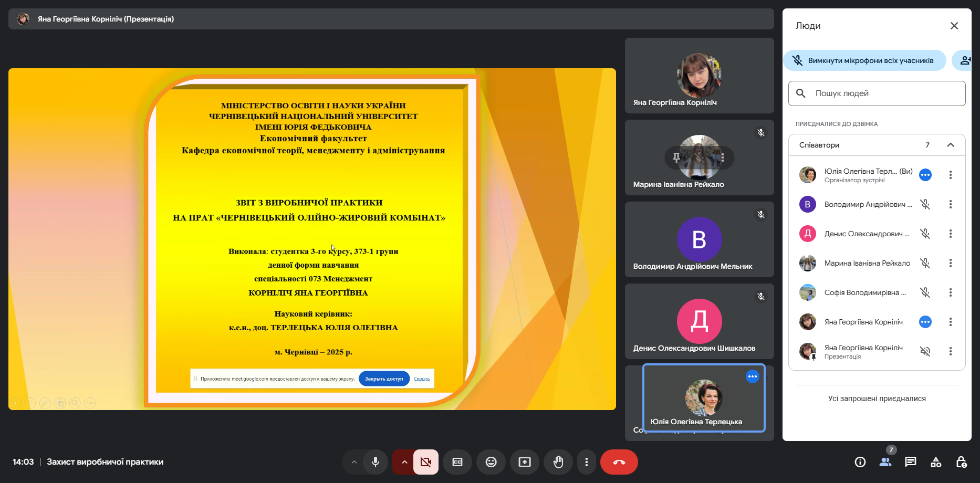This screenshot has height=483, width=980.
Task: Raise your hand in the meeting
Action: pos(558,462)
